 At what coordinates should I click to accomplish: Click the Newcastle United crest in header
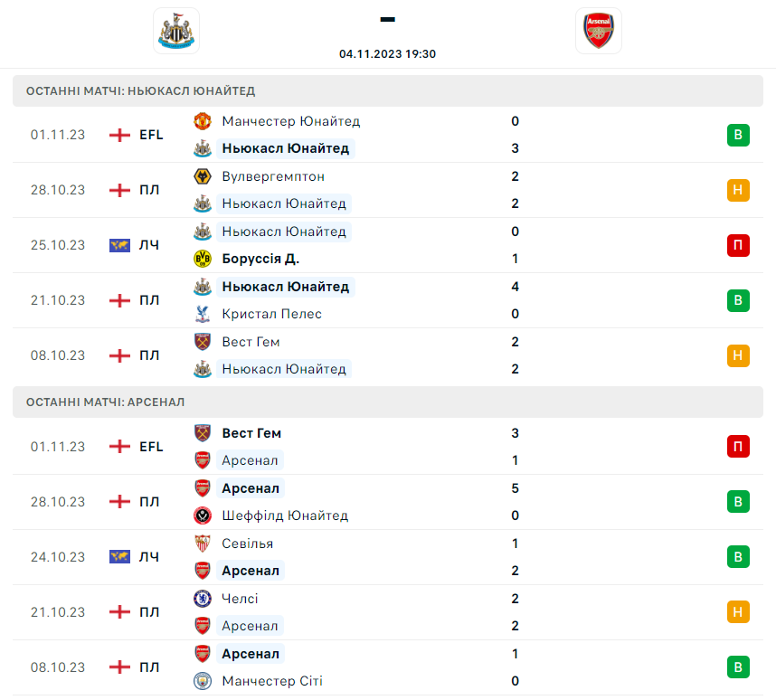[175, 31]
